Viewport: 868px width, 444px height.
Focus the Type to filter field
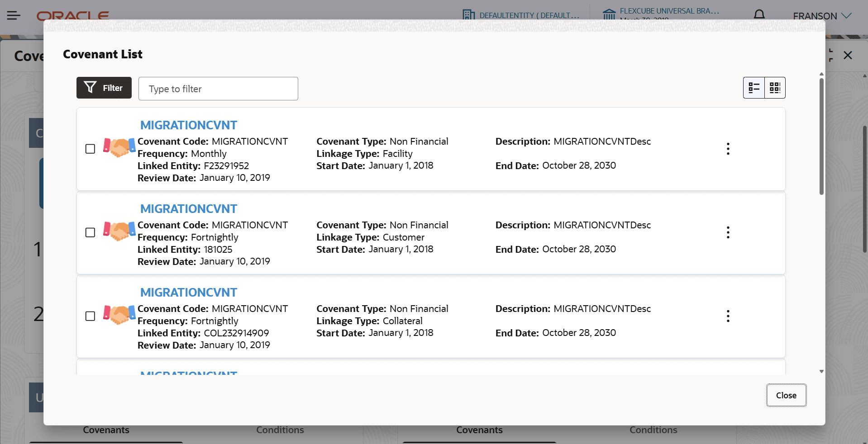[x=218, y=89]
